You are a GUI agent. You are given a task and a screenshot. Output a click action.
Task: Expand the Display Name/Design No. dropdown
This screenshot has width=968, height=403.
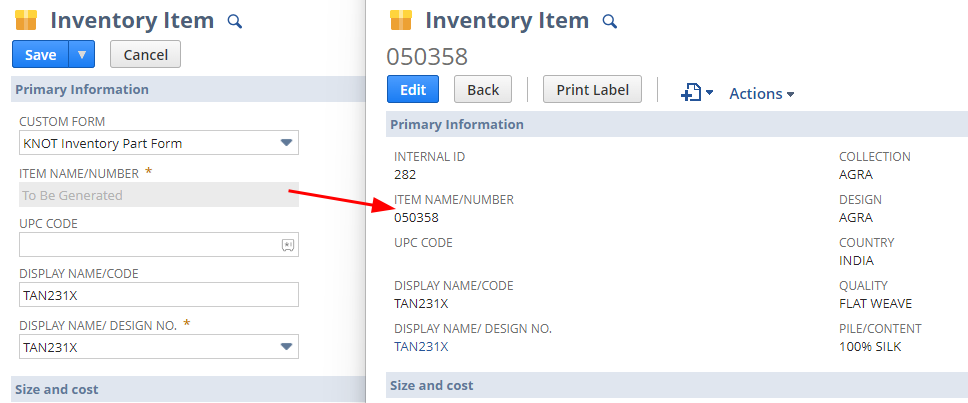(287, 347)
